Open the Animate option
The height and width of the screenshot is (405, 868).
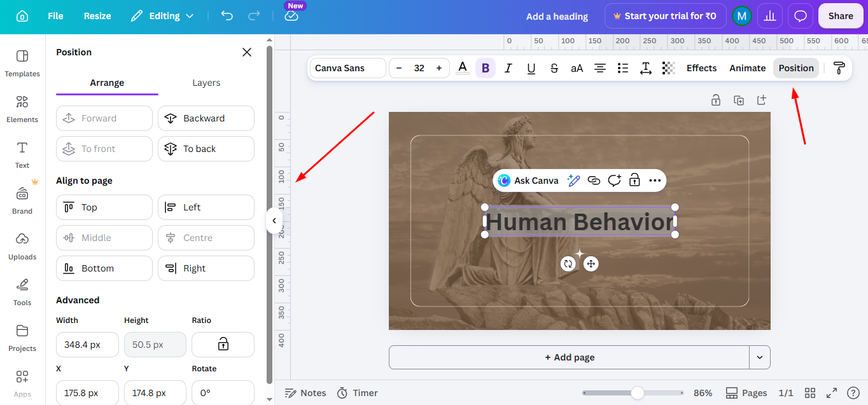pos(748,68)
